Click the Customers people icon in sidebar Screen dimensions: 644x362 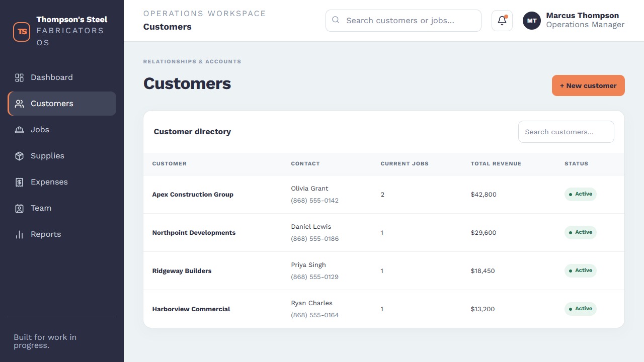tap(19, 104)
